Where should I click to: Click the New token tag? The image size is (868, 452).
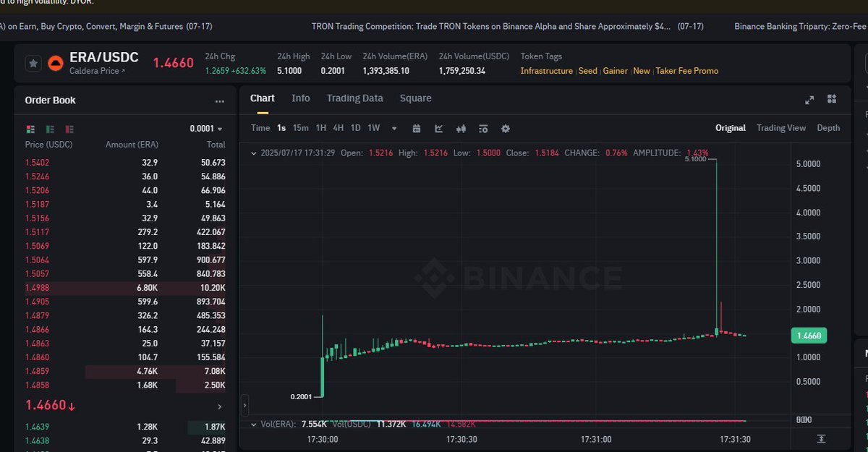click(642, 71)
